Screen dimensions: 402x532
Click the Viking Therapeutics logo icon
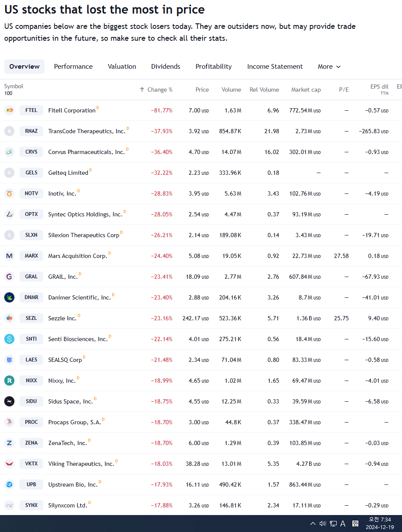tap(9, 464)
